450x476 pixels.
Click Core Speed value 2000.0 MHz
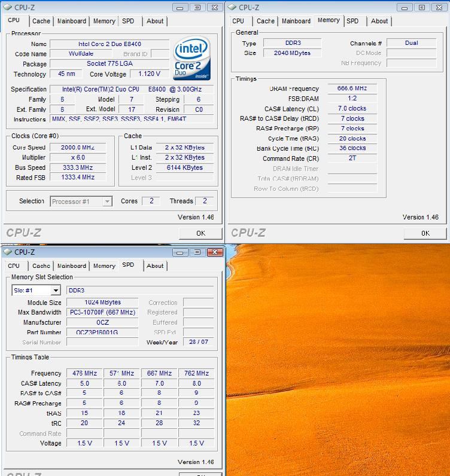(78, 147)
